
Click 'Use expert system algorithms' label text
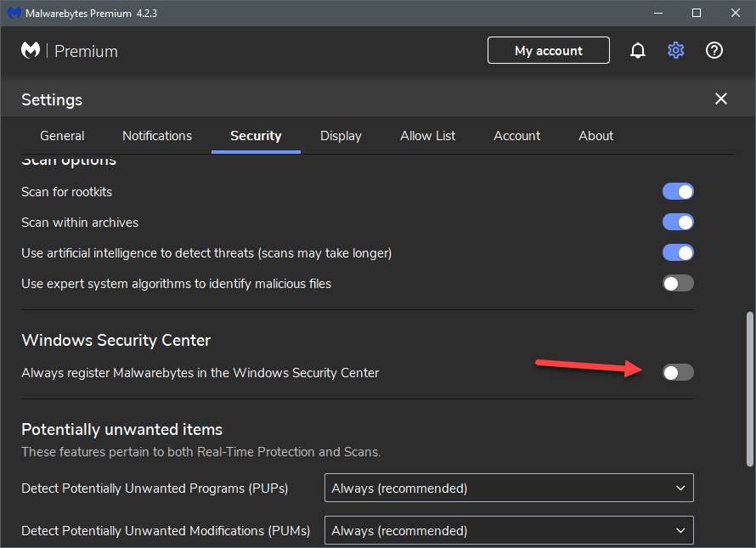point(177,284)
